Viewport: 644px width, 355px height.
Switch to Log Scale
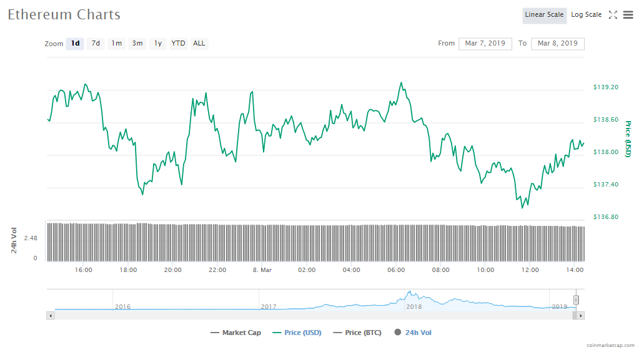tap(586, 15)
